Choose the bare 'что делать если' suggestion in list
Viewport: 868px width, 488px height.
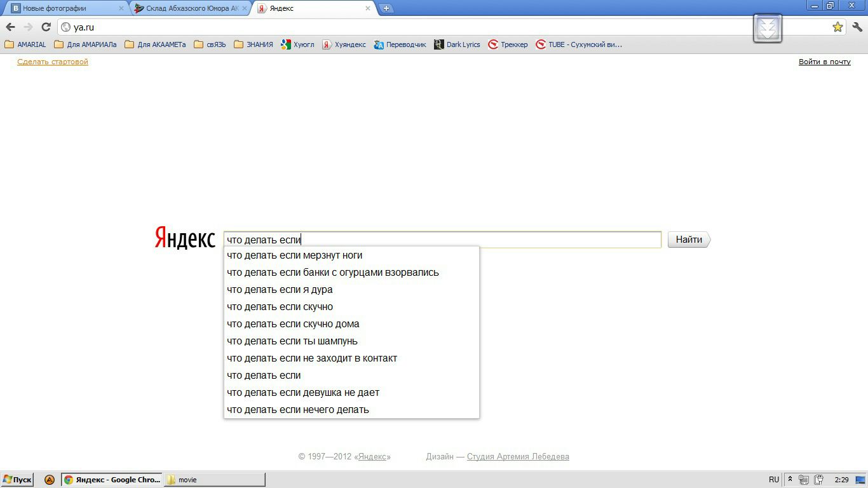[351, 376]
